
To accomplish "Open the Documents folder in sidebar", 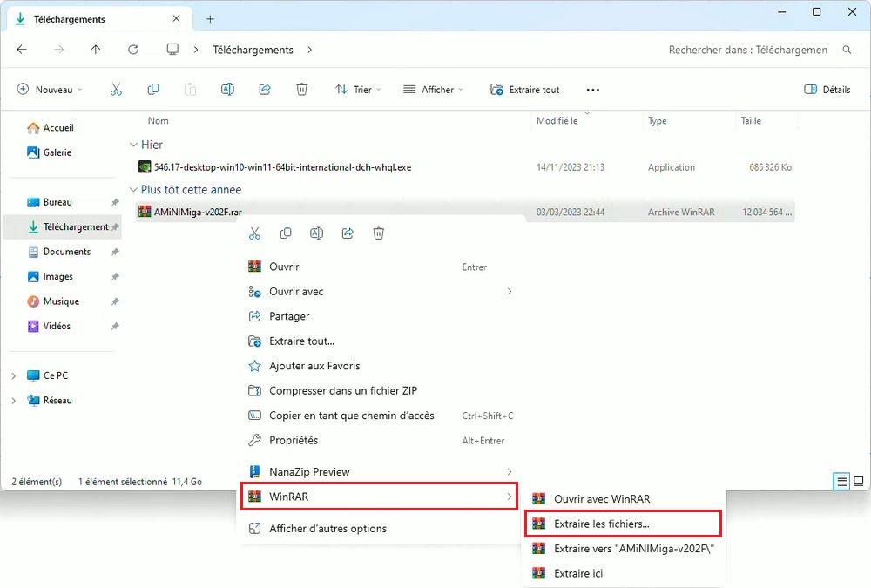I will [66, 252].
